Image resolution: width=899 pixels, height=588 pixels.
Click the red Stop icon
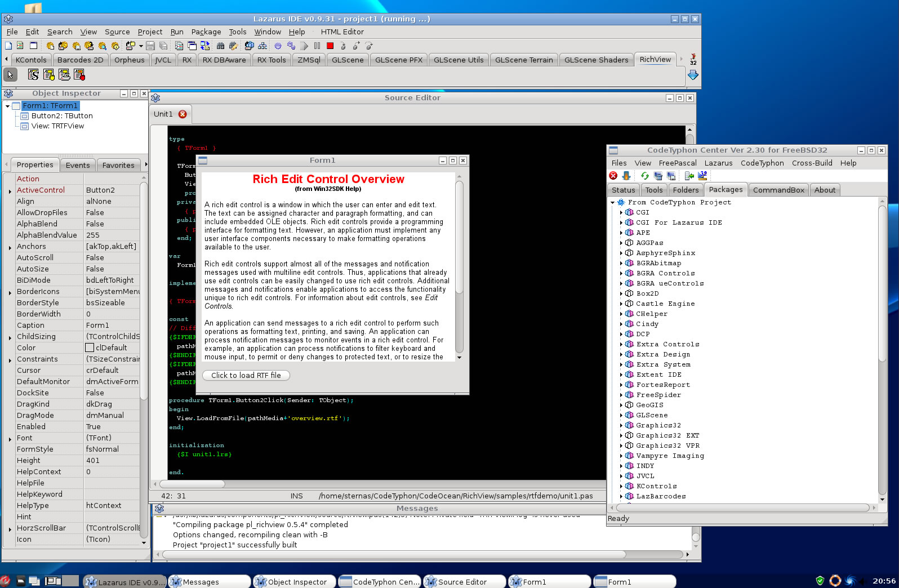tap(330, 46)
